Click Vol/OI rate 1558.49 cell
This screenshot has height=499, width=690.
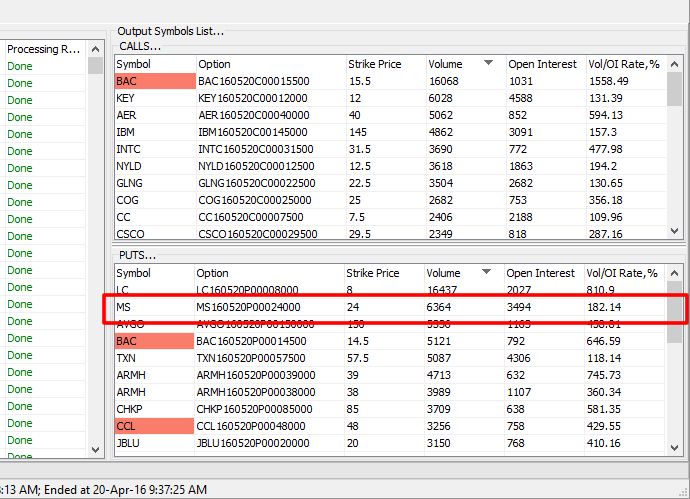tap(609, 81)
